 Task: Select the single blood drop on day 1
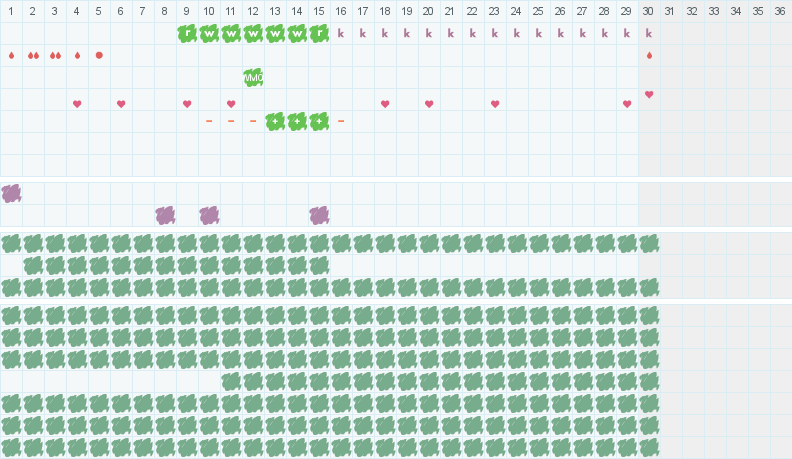(x=11, y=55)
